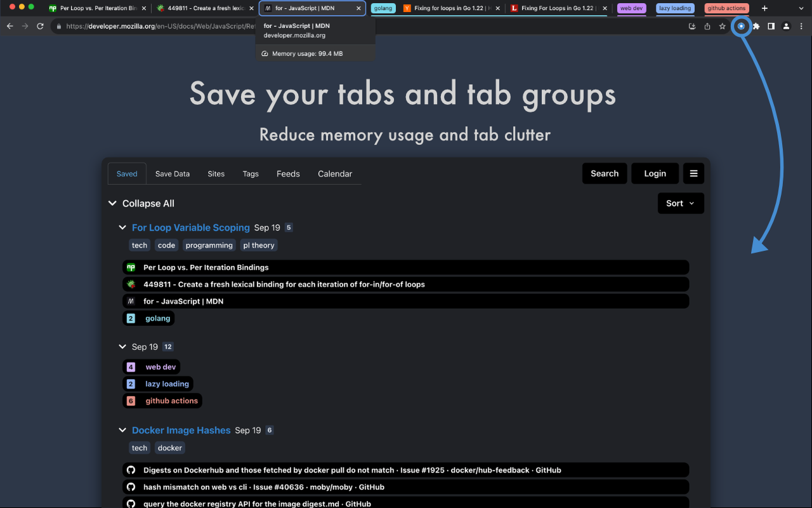Click the programming tag
The image size is (812, 508).
[209, 245]
